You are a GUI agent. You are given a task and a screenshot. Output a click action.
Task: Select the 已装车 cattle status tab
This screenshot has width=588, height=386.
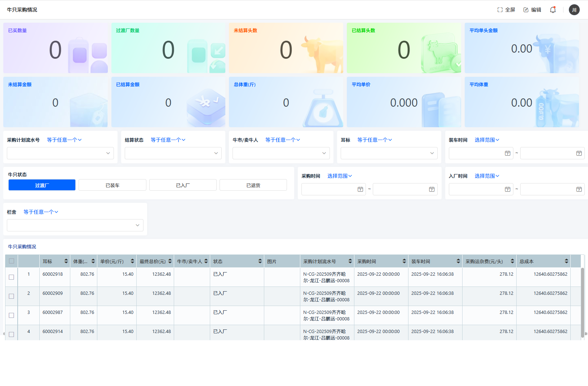112,185
